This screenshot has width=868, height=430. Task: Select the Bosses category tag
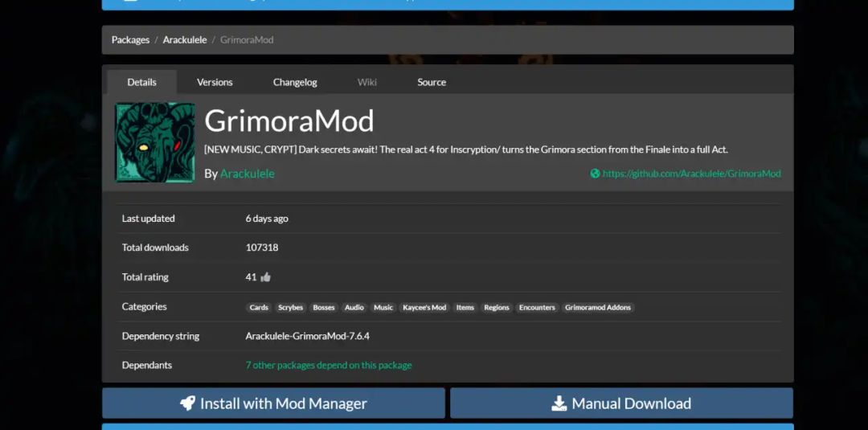tap(324, 308)
